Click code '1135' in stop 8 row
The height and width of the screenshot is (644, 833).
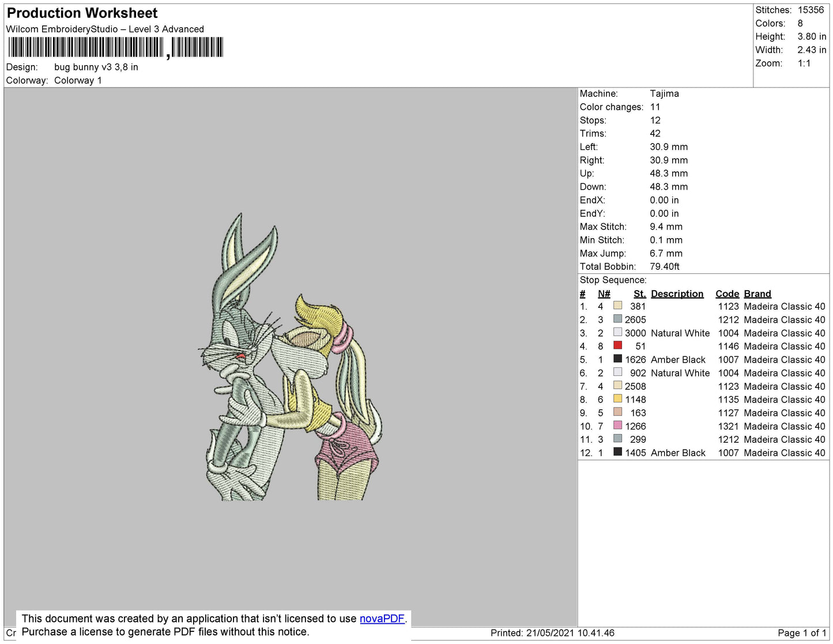tap(728, 400)
